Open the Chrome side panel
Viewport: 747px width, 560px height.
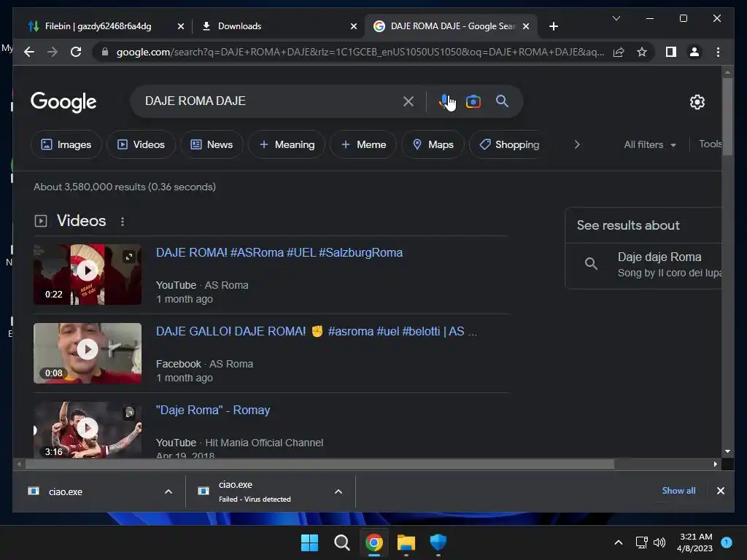click(671, 52)
